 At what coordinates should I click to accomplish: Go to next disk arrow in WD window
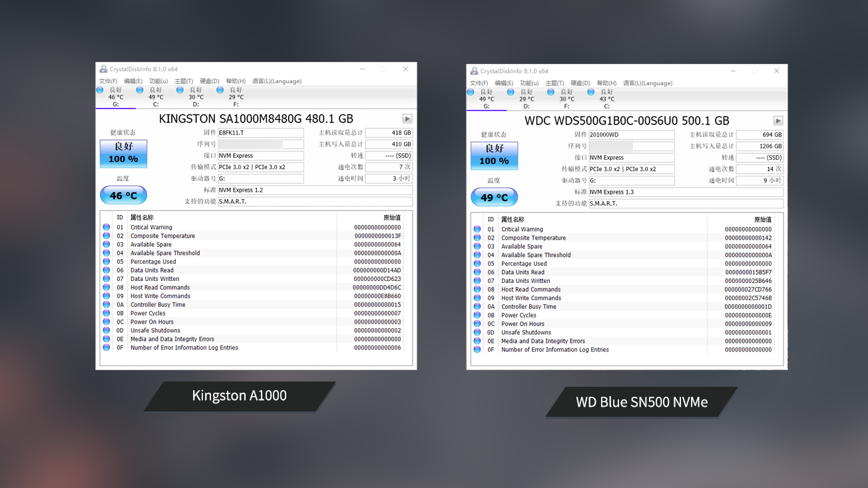[778, 121]
